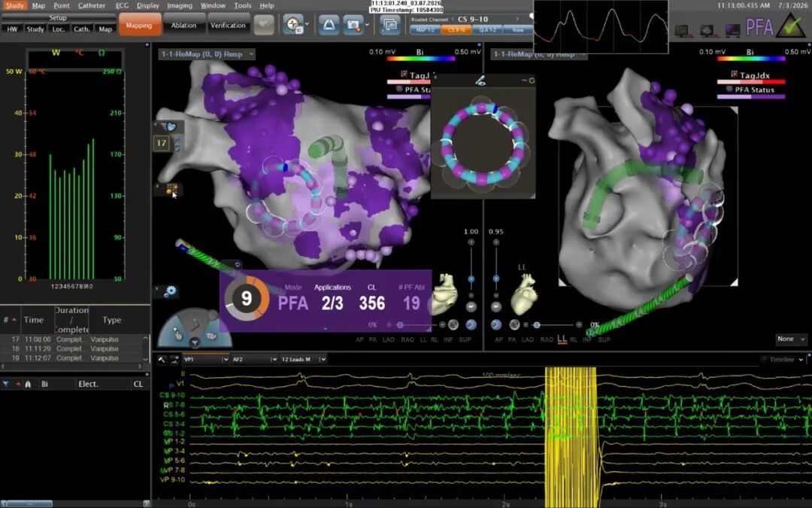
Task: Click the ECG hammer tool icon
Action: coord(162,359)
